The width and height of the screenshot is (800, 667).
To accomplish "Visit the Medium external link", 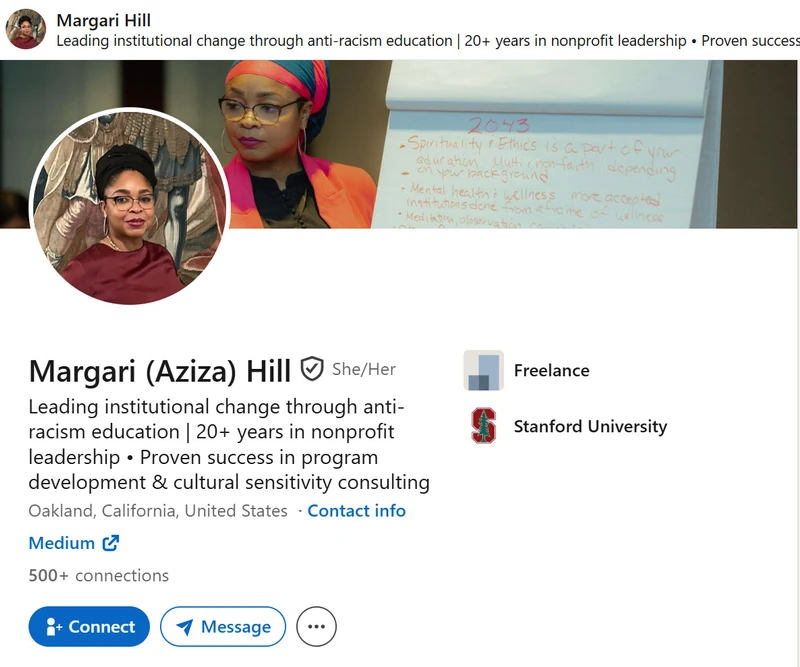I will coord(74,543).
